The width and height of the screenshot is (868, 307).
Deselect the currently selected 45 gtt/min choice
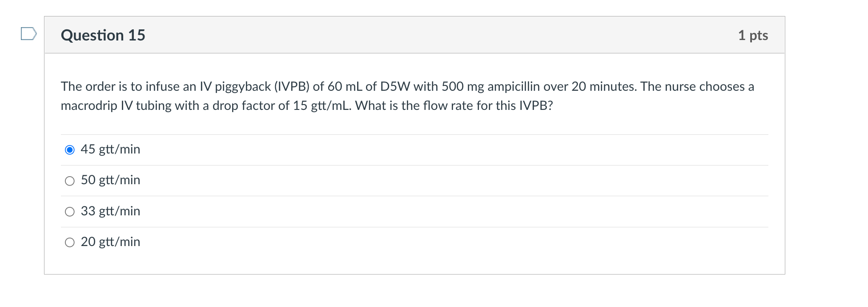[x=69, y=150]
